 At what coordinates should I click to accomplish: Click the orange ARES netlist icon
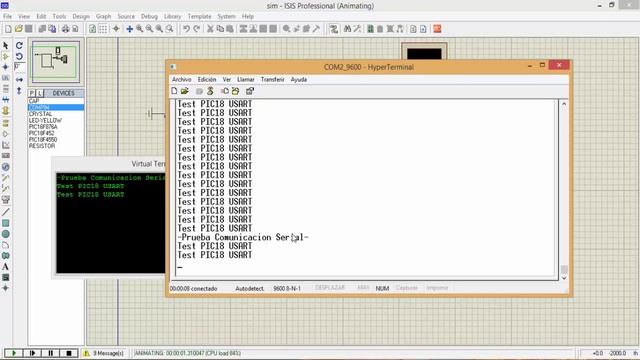tap(437, 29)
